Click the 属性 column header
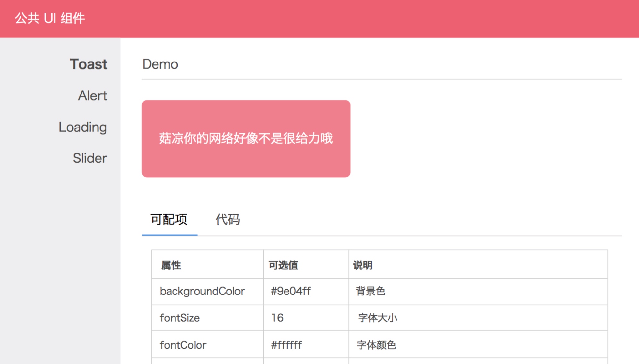Image resolution: width=639 pixels, height=364 pixels. point(171,265)
